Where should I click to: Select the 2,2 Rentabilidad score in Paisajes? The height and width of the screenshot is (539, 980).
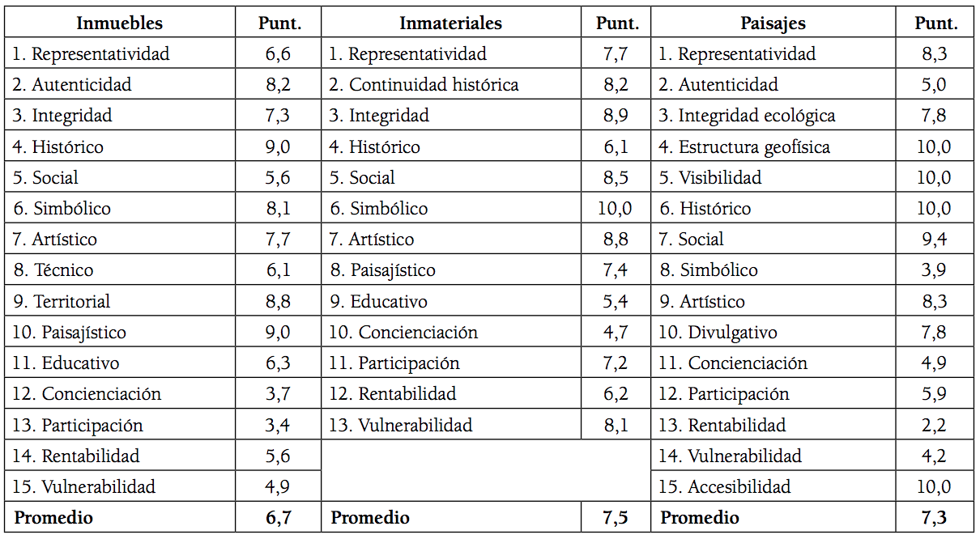pyautogui.click(x=933, y=426)
